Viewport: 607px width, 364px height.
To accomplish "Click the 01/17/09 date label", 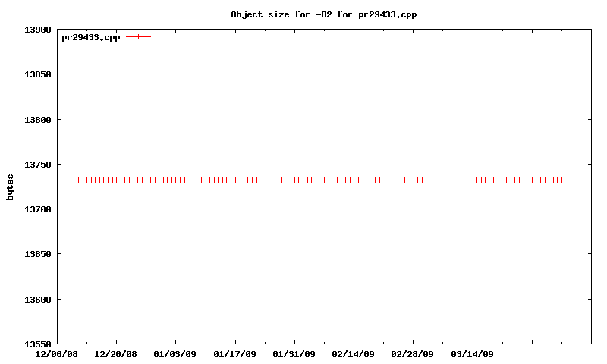I will pyautogui.click(x=234, y=354).
